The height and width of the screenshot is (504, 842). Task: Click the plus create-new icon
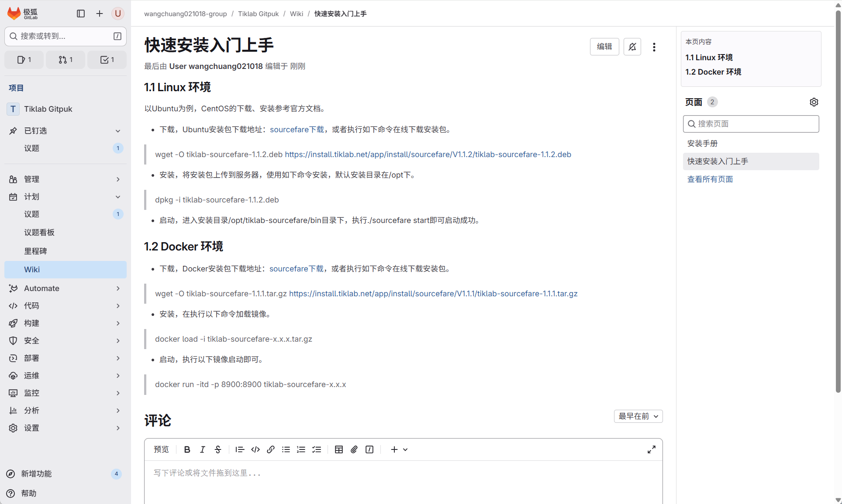pyautogui.click(x=100, y=14)
